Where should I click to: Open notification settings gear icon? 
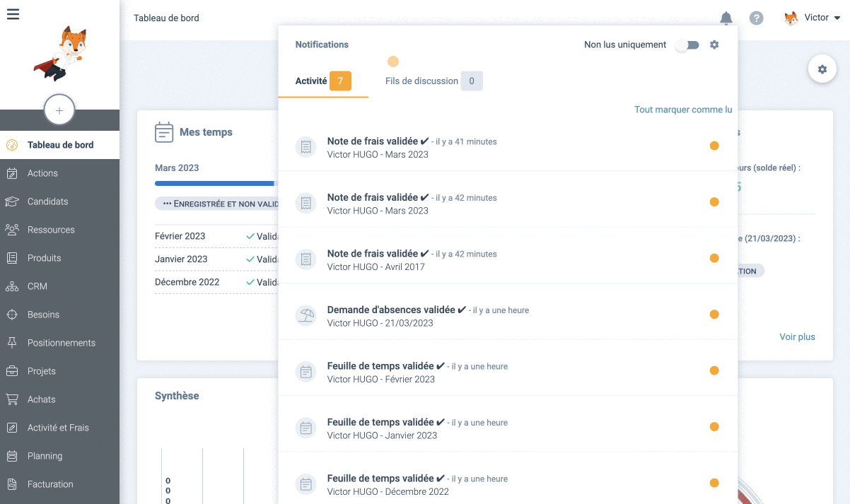pyautogui.click(x=714, y=45)
